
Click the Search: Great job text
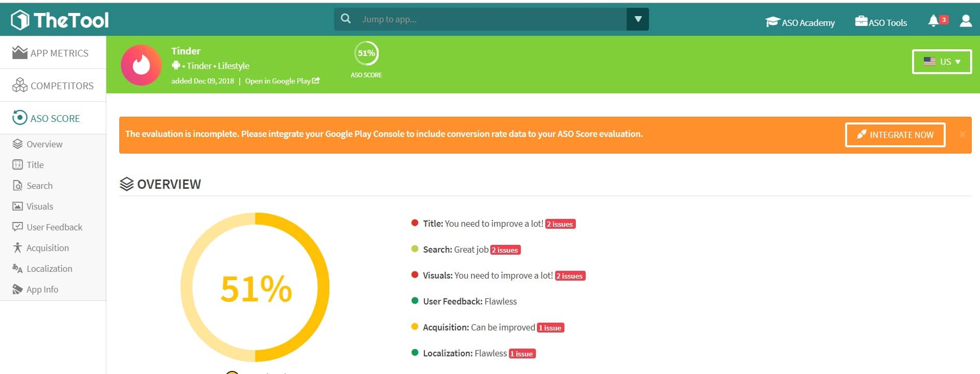pos(456,250)
